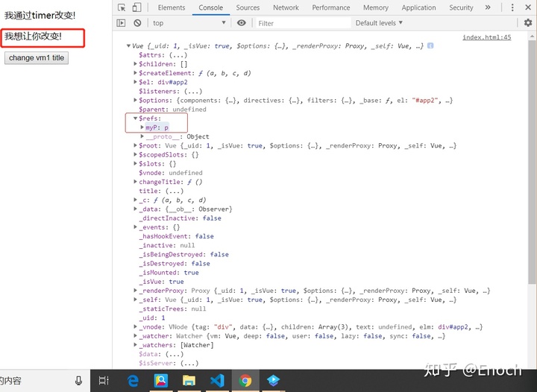This screenshot has height=392, width=537.
Task: Toggle the live expression eye icon
Action: (242, 23)
